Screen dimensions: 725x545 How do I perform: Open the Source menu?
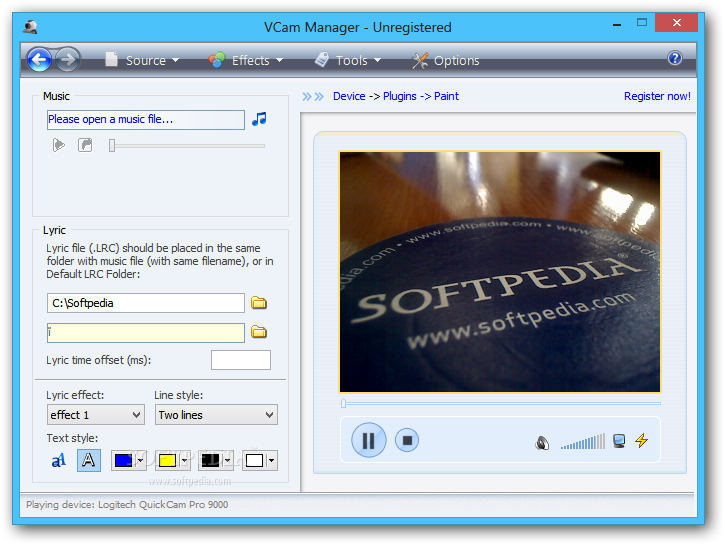click(142, 60)
